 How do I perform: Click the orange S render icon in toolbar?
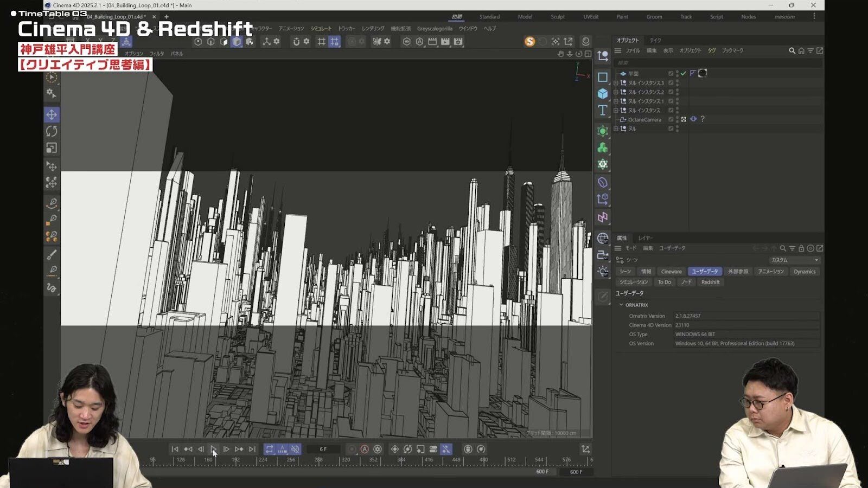point(529,41)
